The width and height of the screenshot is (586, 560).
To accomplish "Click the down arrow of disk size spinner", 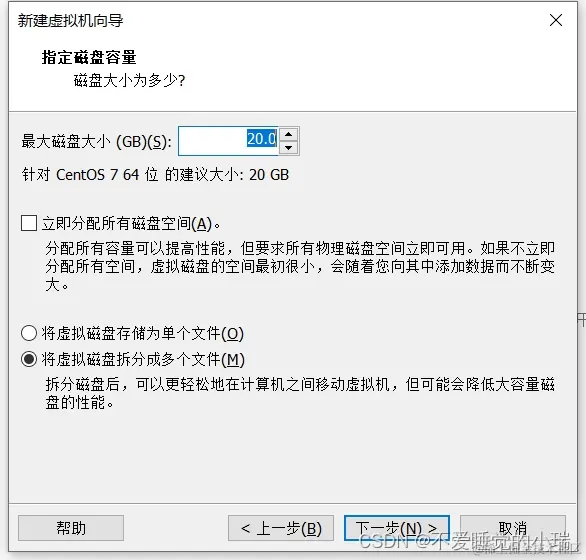I will point(289,148).
